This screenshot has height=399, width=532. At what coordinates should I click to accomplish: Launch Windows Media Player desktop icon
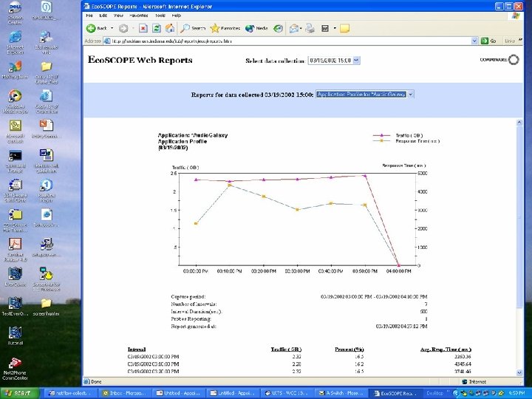[x=16, y=101]
